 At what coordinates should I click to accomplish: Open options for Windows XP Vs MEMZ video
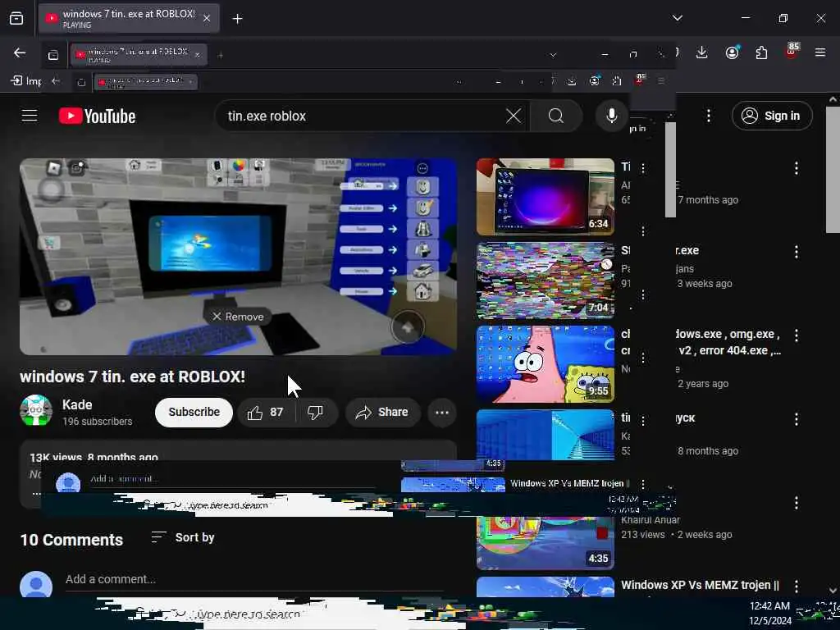(x=796, y=586)
